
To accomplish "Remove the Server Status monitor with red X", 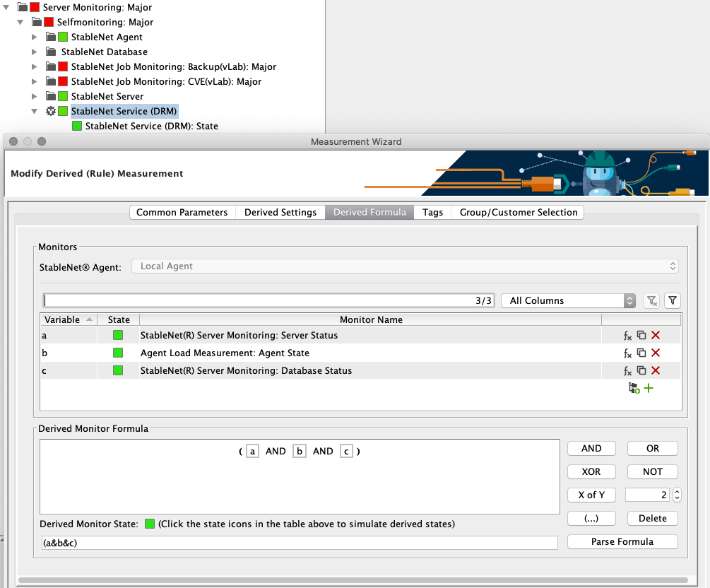I will coord(655,335).
